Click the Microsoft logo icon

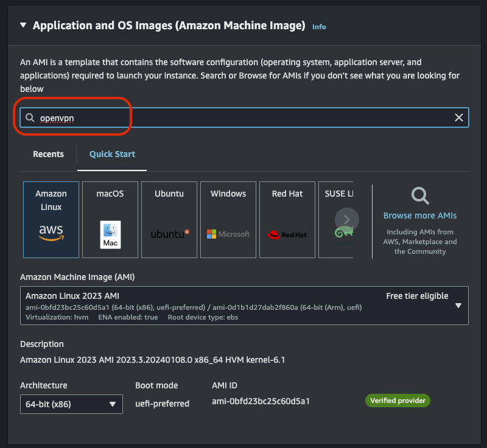pos(228,234)
